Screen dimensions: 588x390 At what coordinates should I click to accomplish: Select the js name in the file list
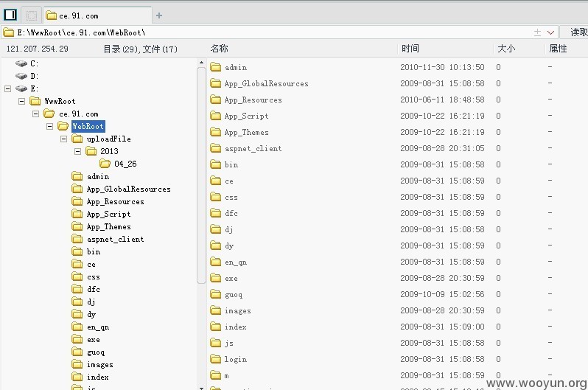228,343
